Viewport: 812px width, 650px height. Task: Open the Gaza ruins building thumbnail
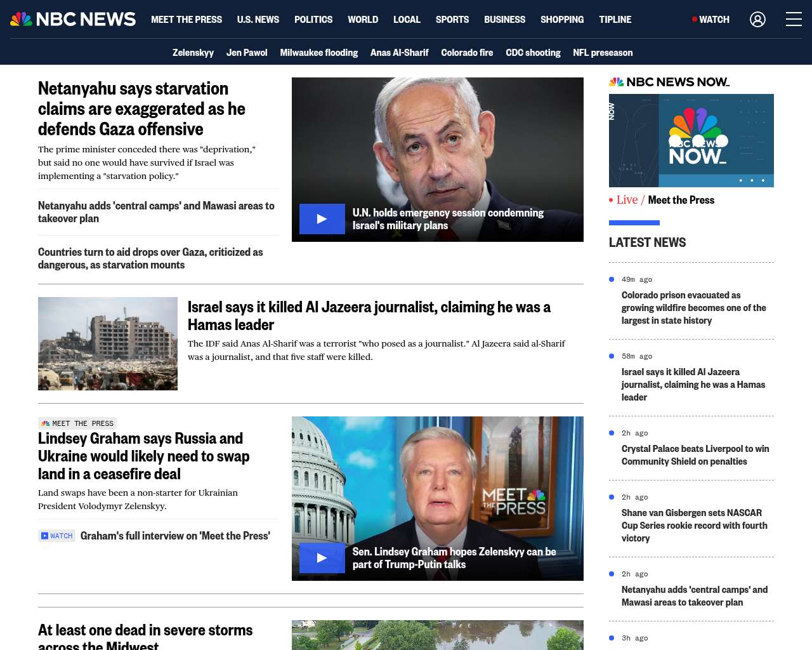108,343
